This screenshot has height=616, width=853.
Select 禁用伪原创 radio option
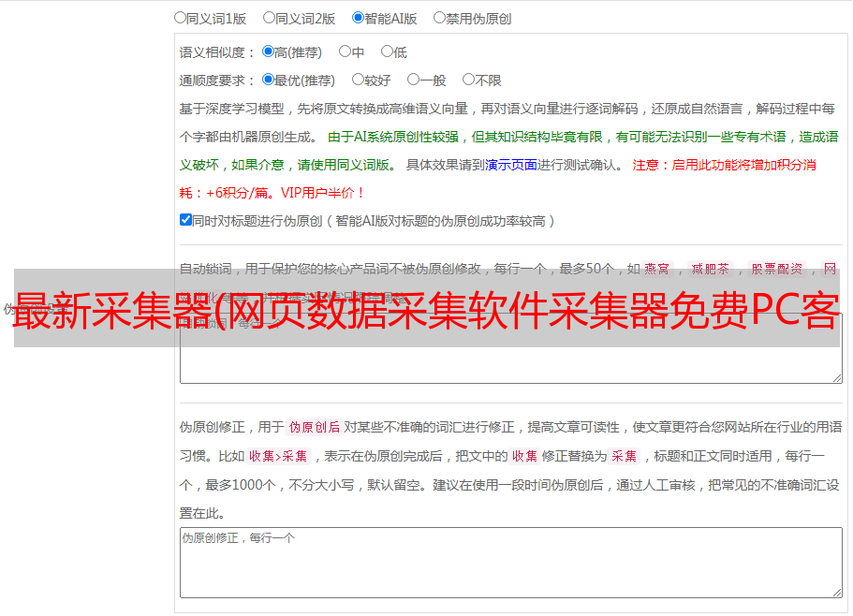[439, 18]
